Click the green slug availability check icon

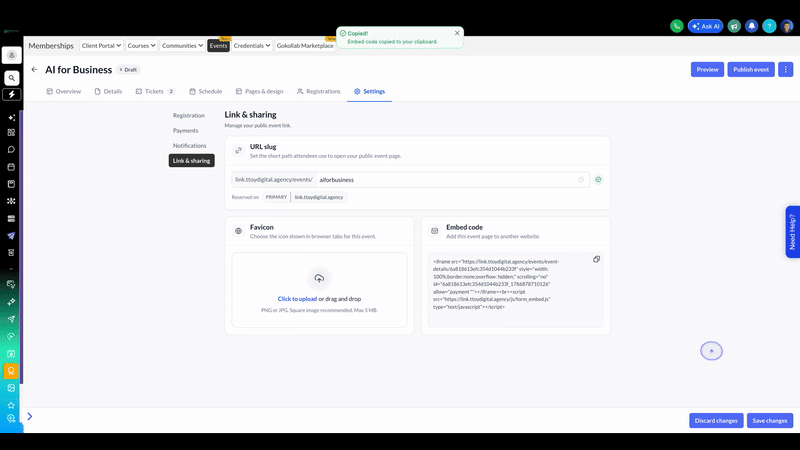(598, 180)
